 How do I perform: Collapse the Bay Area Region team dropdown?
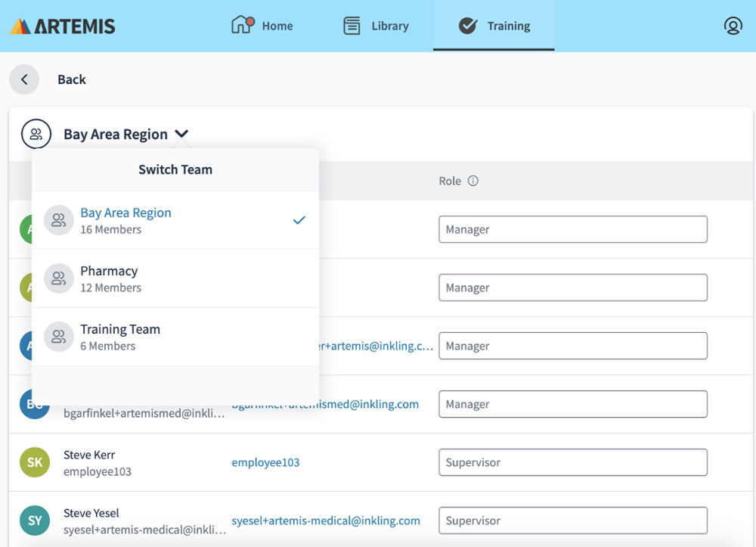[x=181, y=134]
